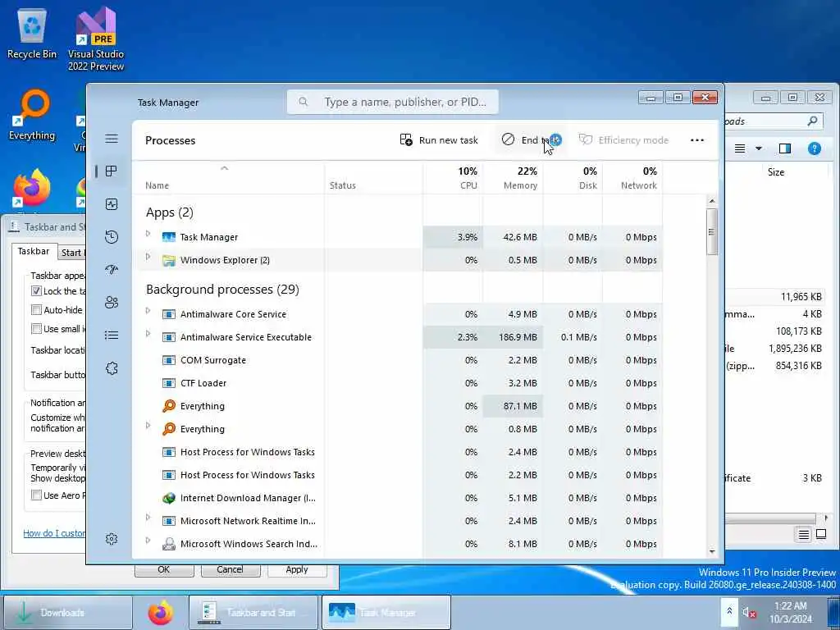
Task: Toggle Explorer preview pane icon
Action: [785, 148]
